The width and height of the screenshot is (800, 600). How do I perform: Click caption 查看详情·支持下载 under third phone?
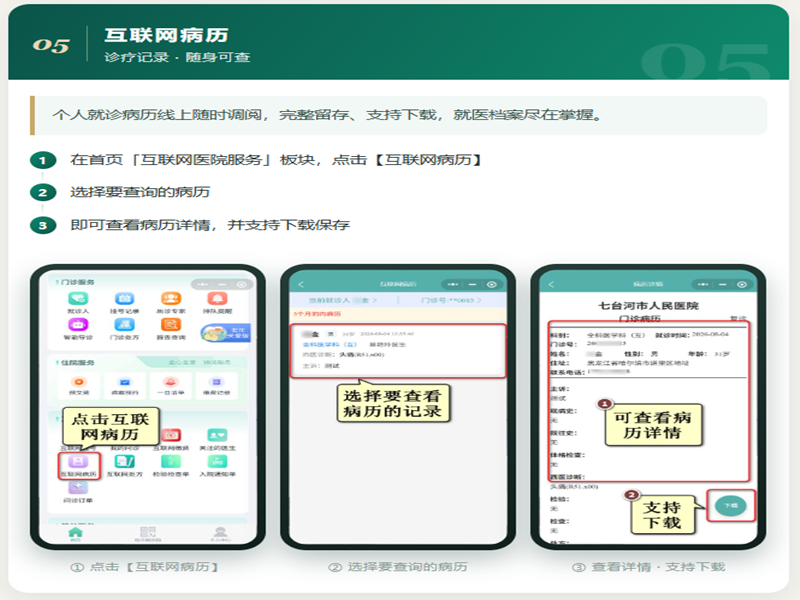[648, 567]
